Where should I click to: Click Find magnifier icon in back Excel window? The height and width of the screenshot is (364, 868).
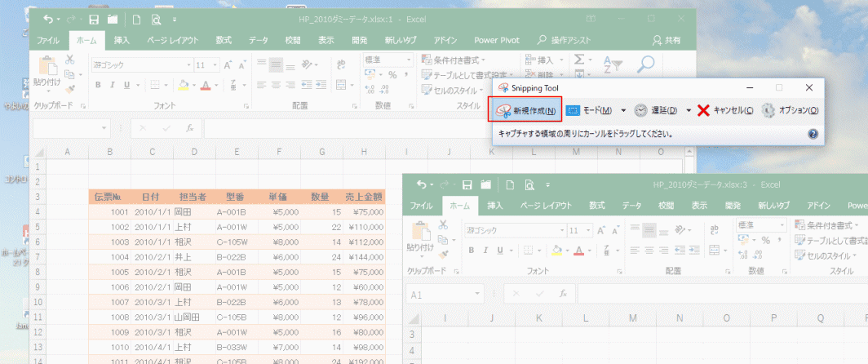(645, 64)
